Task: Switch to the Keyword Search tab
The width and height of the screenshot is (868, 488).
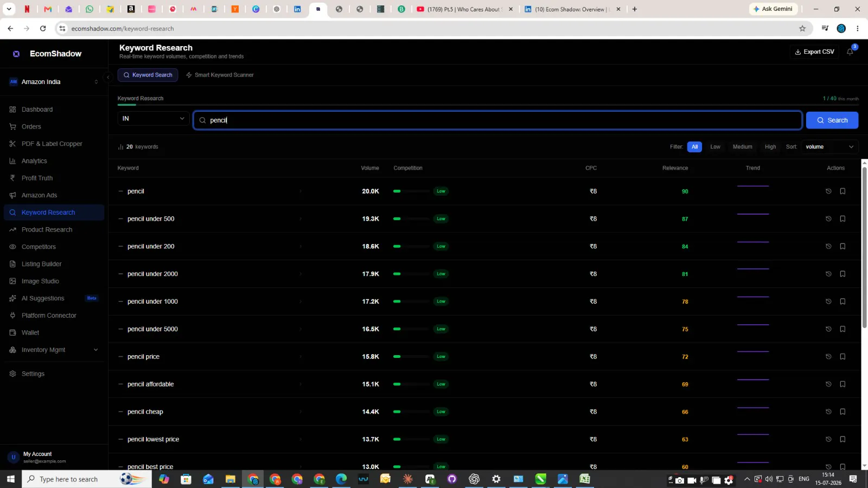Action: tap(148, 75)
